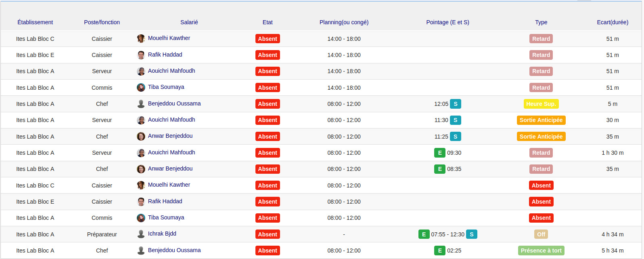Sort by Établissement column header

click(x=35, y=22)
